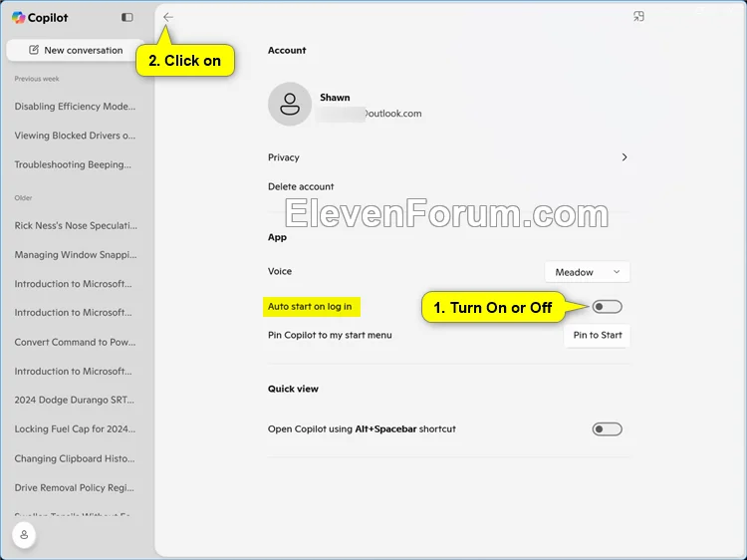The height and width of the screenshot is (560, 747).
Task: Click the back arrow icon
Action: (167, 17)
